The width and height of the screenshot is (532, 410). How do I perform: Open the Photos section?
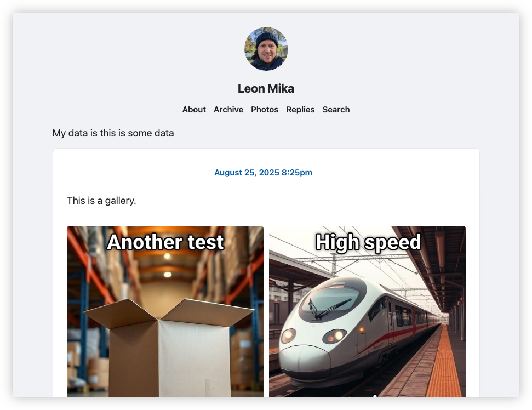pyautogui.click(x=265, y=110)
